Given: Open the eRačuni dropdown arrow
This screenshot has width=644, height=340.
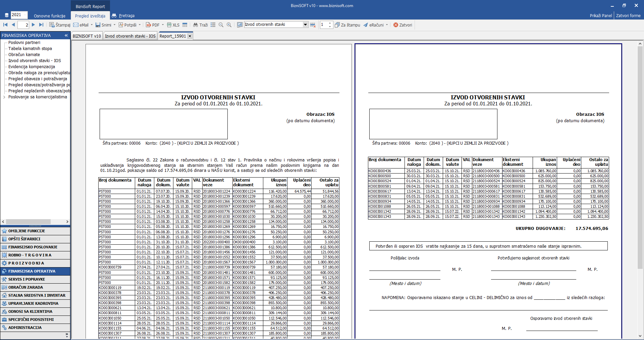Looking at the screenshot, I should (387, 25).
